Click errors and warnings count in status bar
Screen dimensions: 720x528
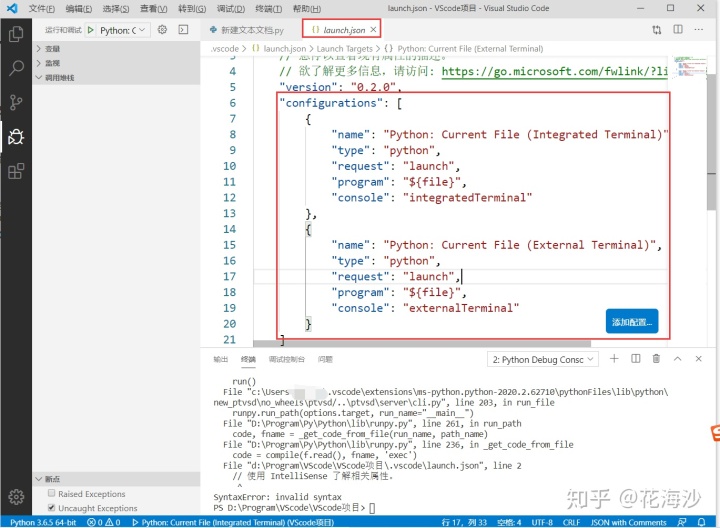pos(104,522)
